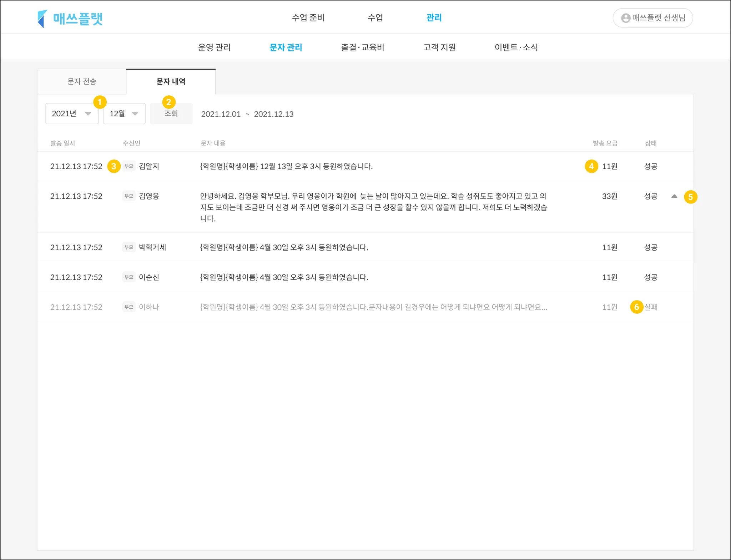Open the 2021년 year dropdown
This screenshot has width=731, height=560.
tap(72, 114)
